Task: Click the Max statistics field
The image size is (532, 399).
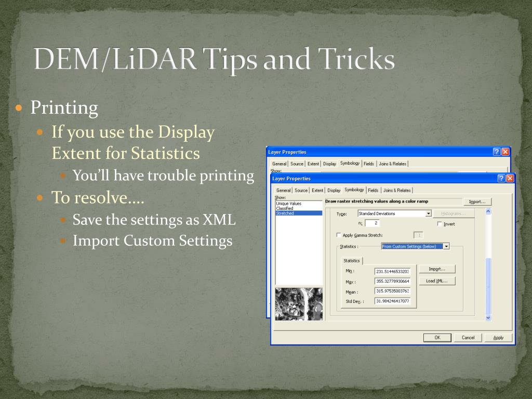Action: coord(393,281)
